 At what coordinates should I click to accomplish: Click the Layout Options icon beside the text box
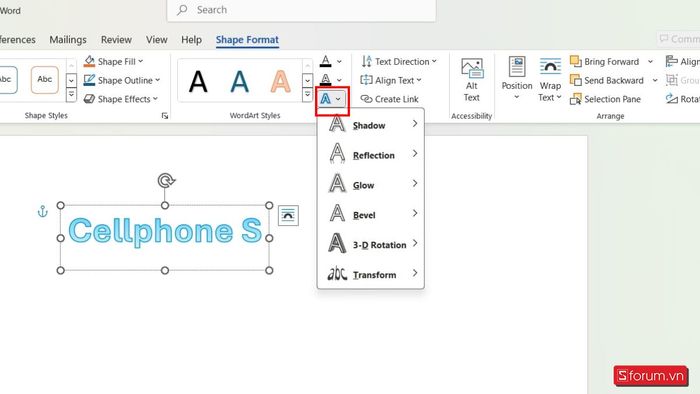(x=288, y=216)
